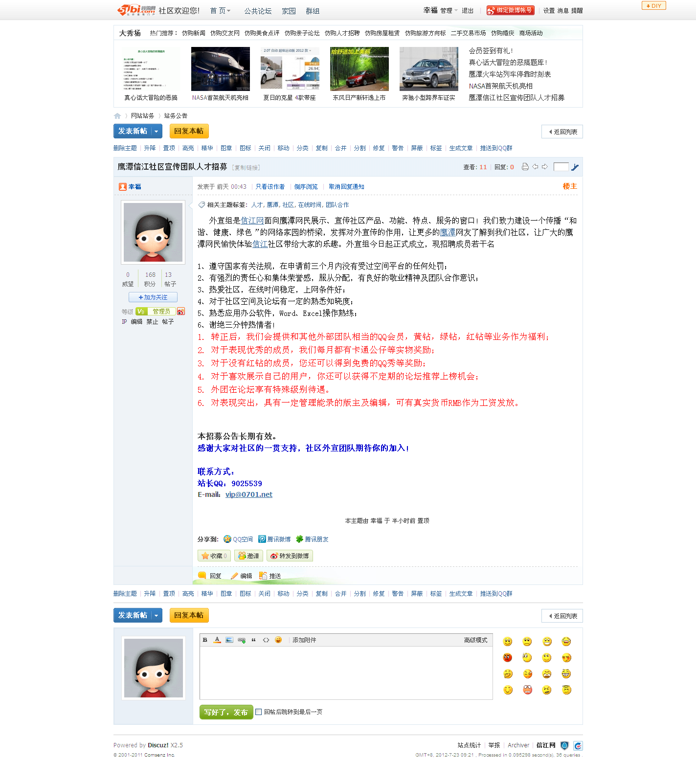
Task: Click the 回复 speech-bubble action under the post
Action: coord(210,576)
